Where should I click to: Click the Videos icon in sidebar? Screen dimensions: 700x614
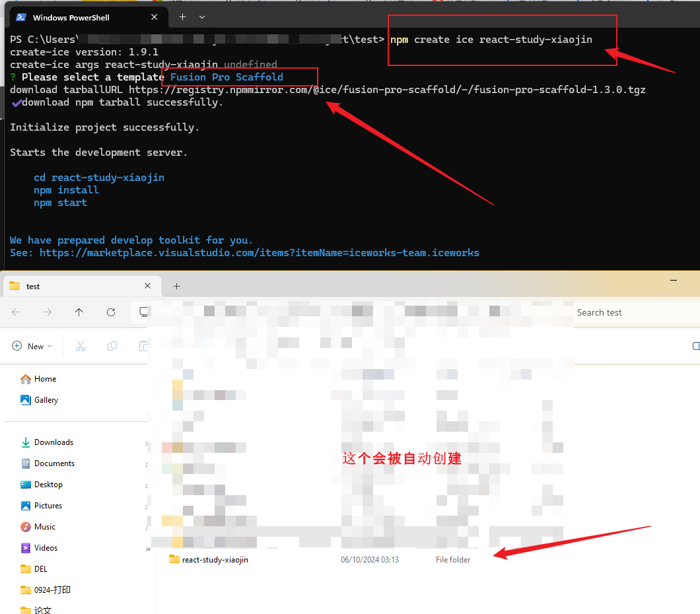pyautogui.click(x=26, y=548)
